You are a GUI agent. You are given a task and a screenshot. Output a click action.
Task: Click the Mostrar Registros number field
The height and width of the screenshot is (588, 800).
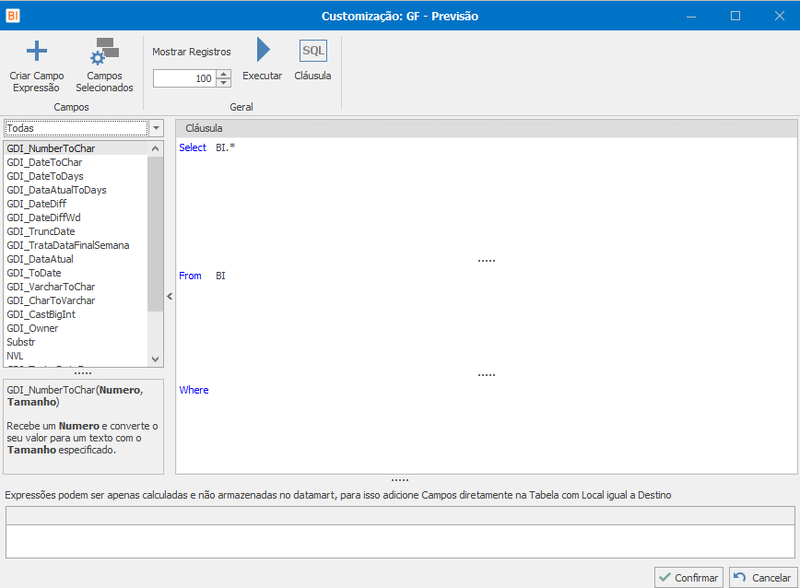tap(185, 78)
